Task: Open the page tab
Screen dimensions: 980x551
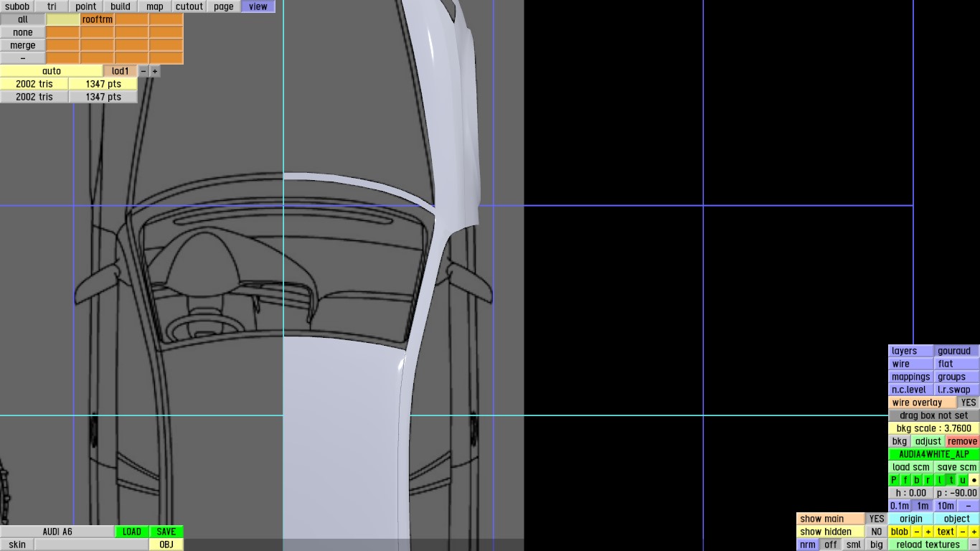Action: point(224,6)
